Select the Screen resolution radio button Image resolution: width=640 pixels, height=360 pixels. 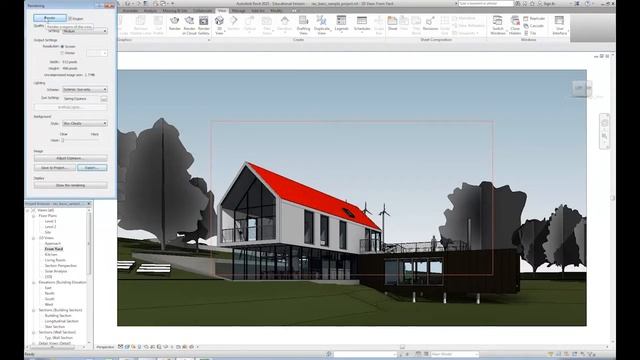[x=62, y=47]
